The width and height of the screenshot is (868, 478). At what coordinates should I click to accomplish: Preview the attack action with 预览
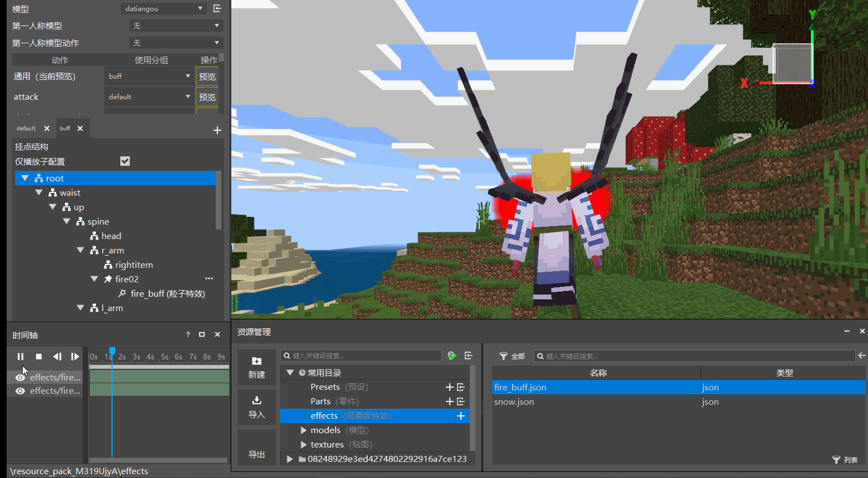207,97
